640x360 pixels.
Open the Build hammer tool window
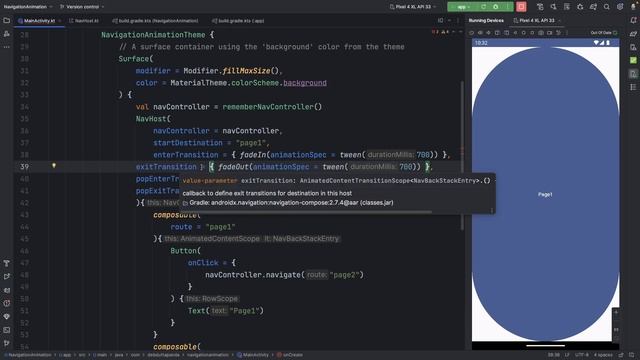(7, 263)
